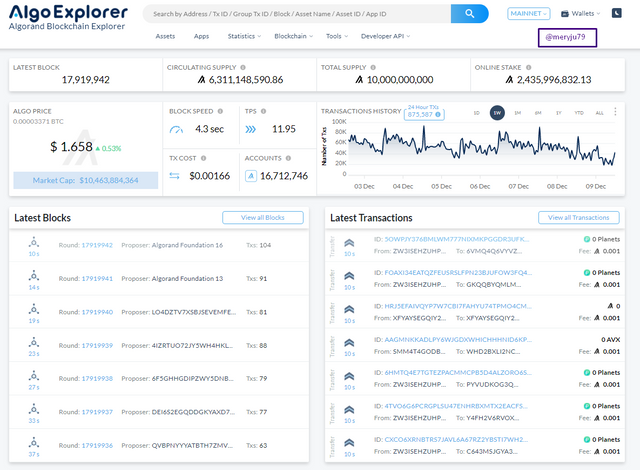Screen dimensions: 640x470
Task: Select the ALL chart range
Action: (599, 113)
